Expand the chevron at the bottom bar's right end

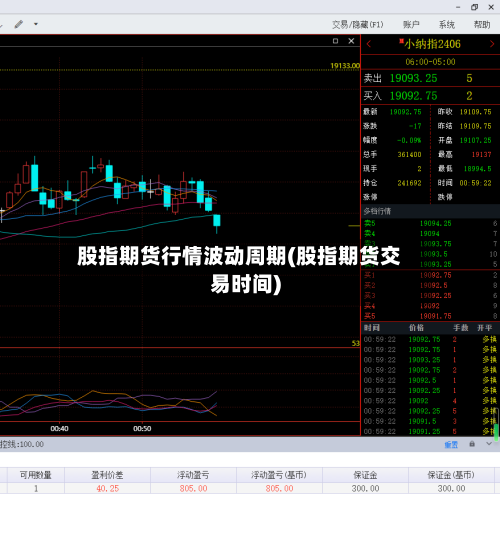coord(489,444)
